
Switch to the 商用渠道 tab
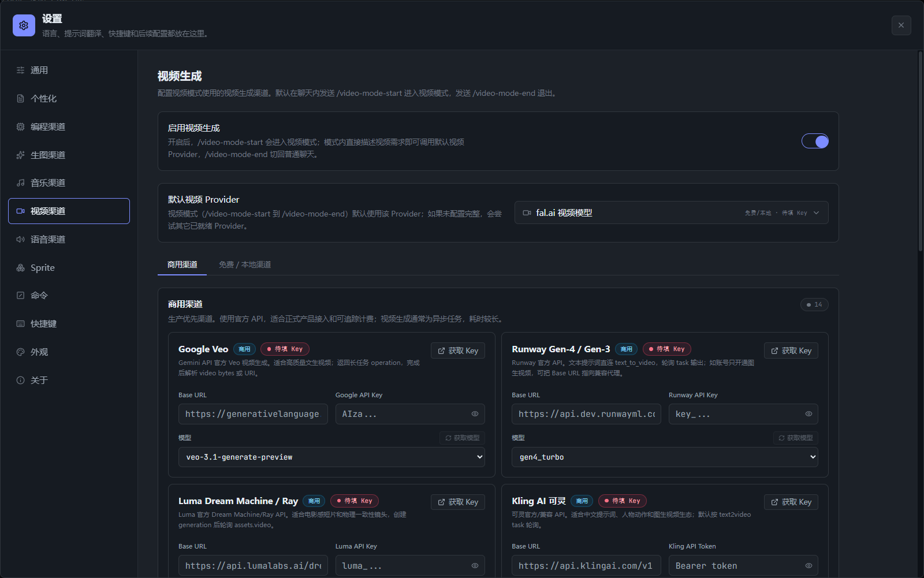182,264
